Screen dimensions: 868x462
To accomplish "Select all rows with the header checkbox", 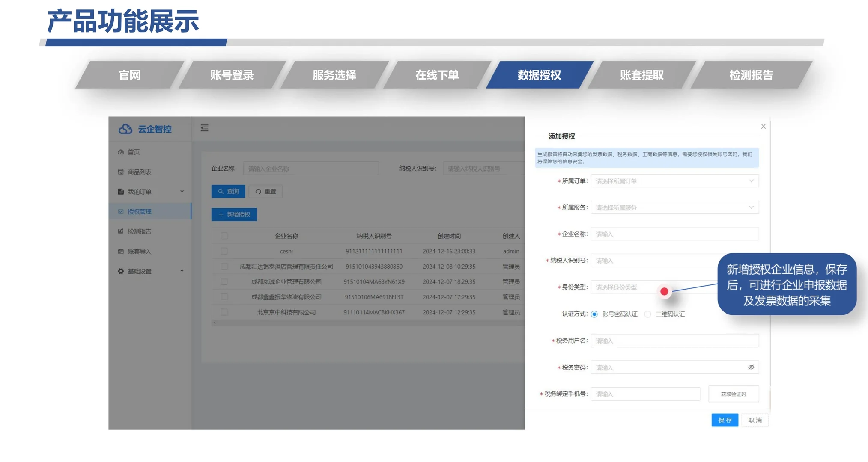I will click(224, 236).
